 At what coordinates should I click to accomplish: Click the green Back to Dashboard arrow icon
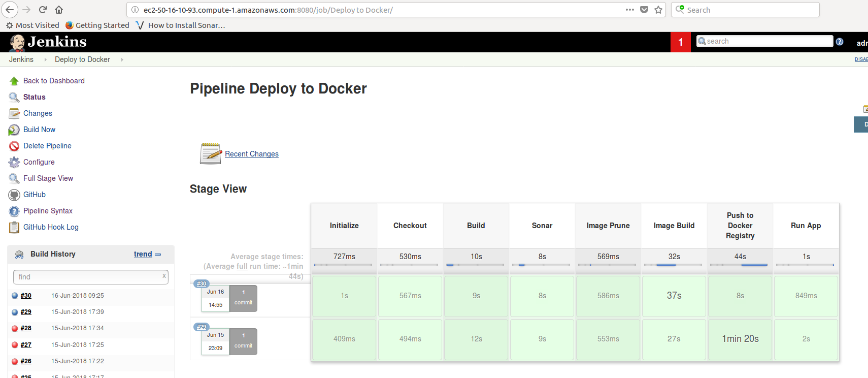[14, 81]
